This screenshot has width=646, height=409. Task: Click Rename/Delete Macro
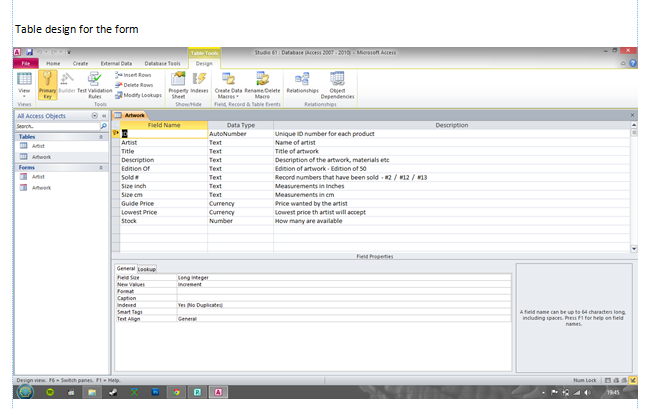click(x=262, y=85)
